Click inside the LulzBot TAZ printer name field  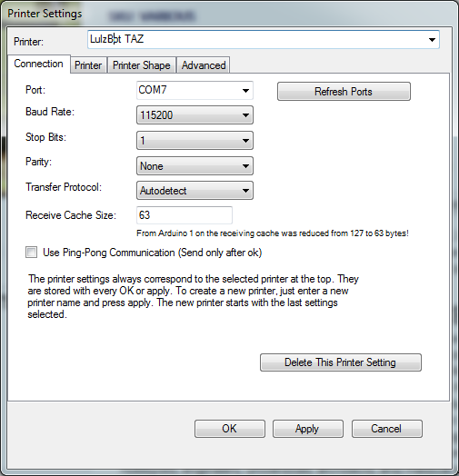click(256, 39)
